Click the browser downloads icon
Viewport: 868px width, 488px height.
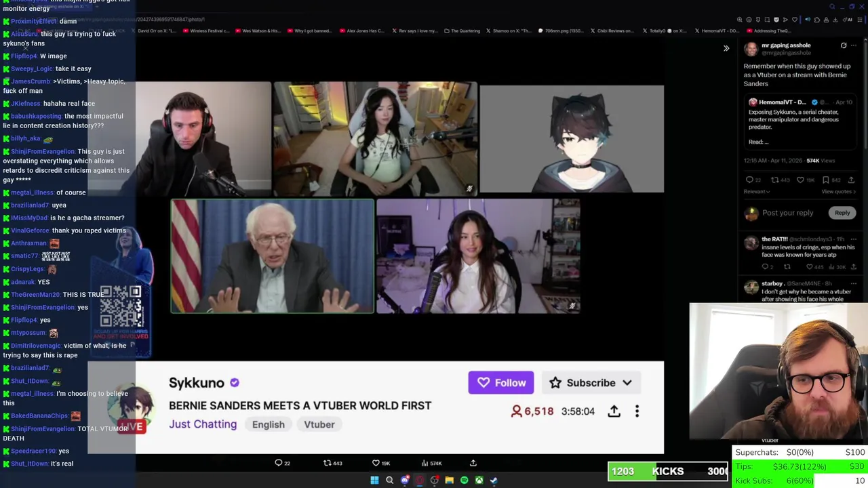point(835,20)
